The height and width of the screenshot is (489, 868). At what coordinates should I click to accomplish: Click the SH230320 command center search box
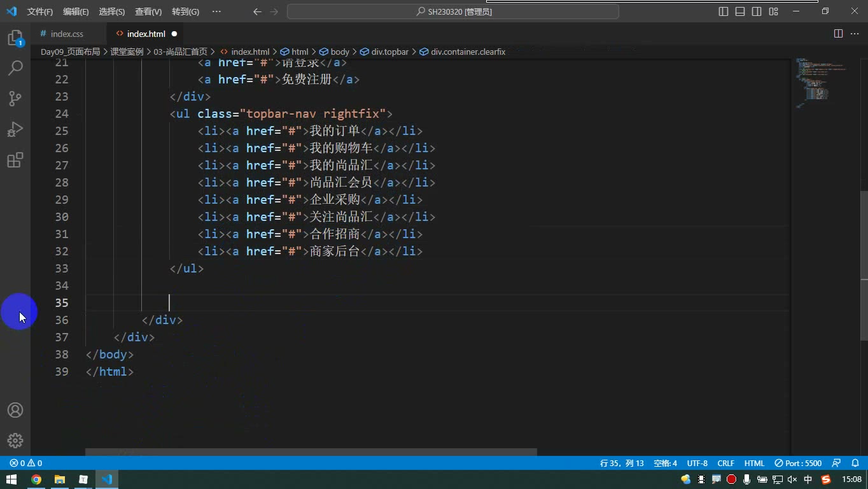(x=453, y=11)
